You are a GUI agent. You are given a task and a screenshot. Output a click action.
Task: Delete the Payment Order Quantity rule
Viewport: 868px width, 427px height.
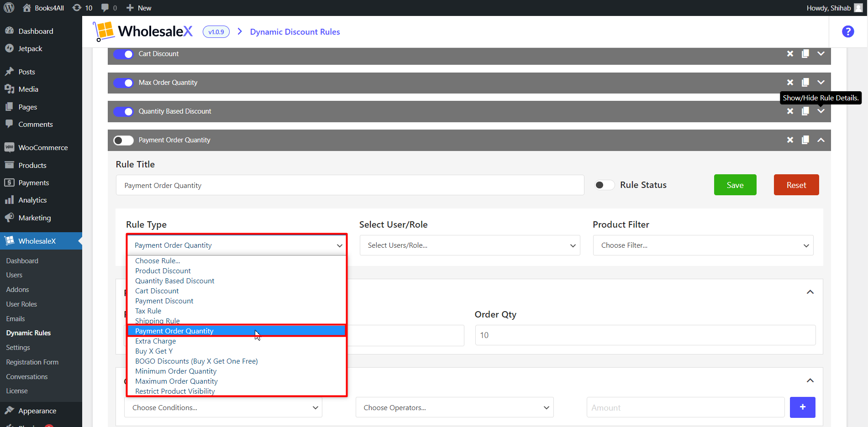[790, 140]
